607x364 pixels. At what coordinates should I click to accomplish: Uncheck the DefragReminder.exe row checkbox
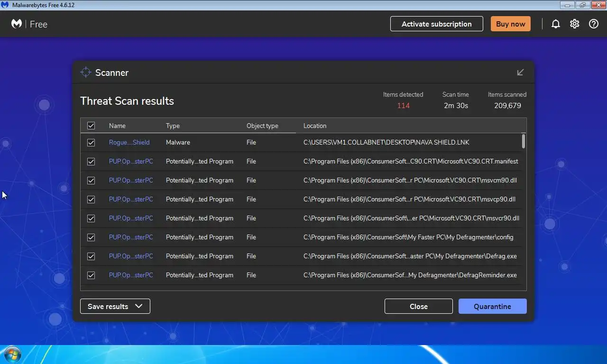91,275
